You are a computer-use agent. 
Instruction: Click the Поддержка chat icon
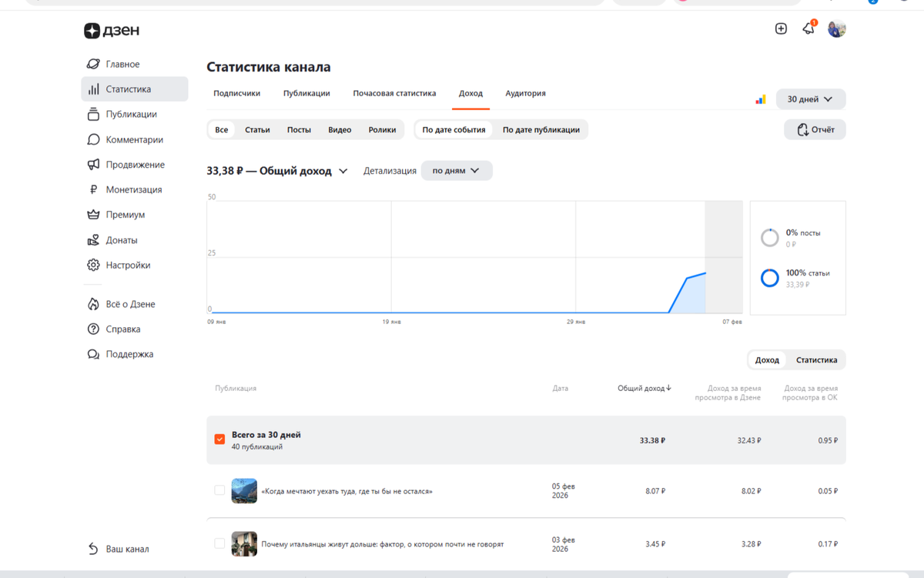pyautogui.click(x=93, y=354)
